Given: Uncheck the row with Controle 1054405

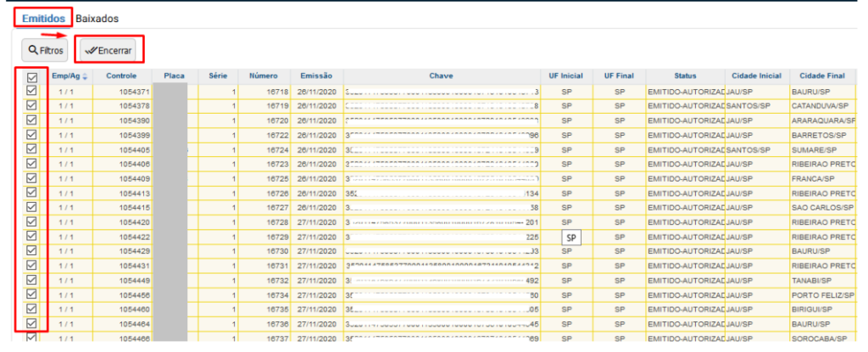Looking at the screenshot, I should 32,149.
